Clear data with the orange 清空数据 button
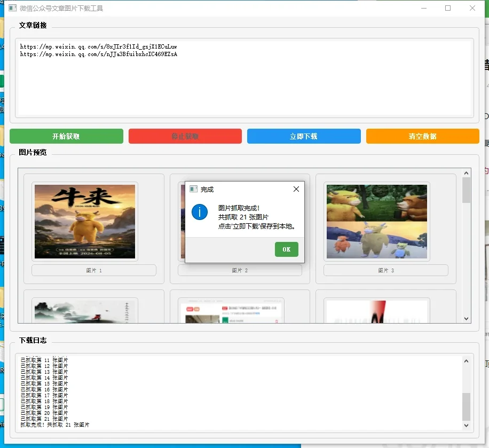The height and width of the screenshot is (448, 489). click(423, 136)
